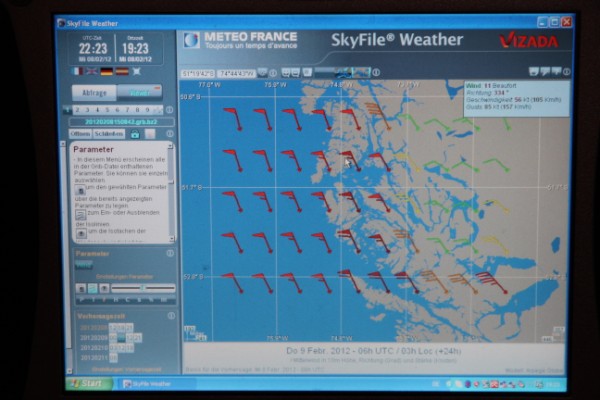Click the square icon before map thumbnails
Screen dimensions: 600x400
click(x=307, y=72)
